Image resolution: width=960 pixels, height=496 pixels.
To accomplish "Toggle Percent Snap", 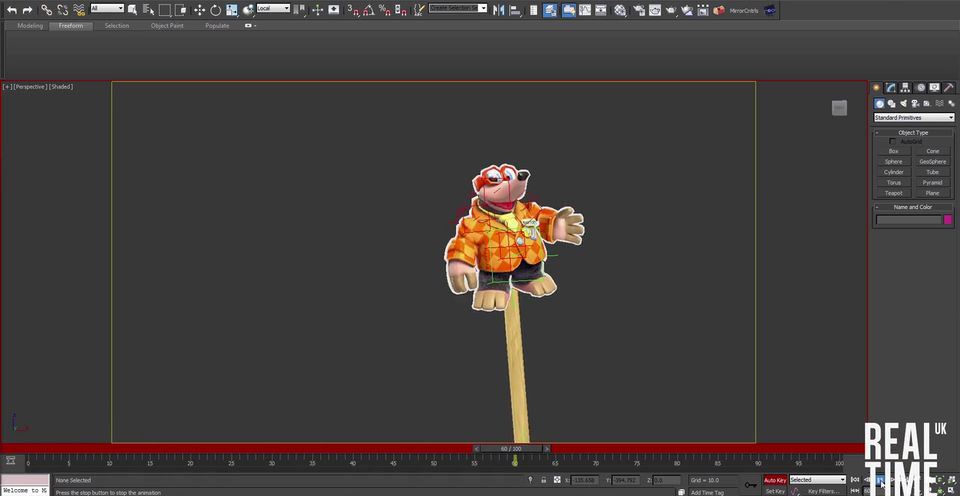I will tap(385, 10).
